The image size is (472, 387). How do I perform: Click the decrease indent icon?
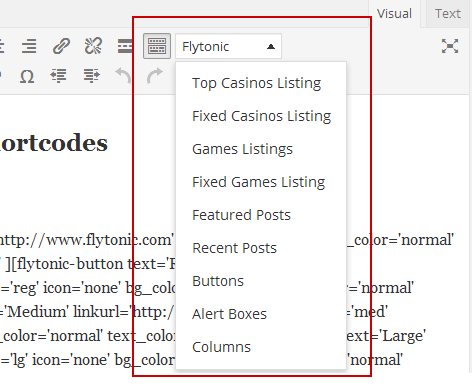(58, 76)
